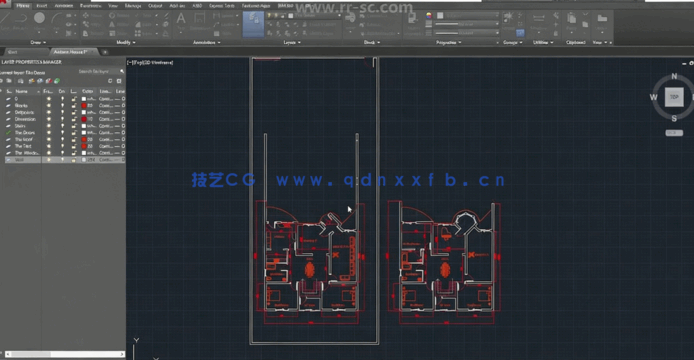Change The Roof layer red color swatch

[84, 139]
